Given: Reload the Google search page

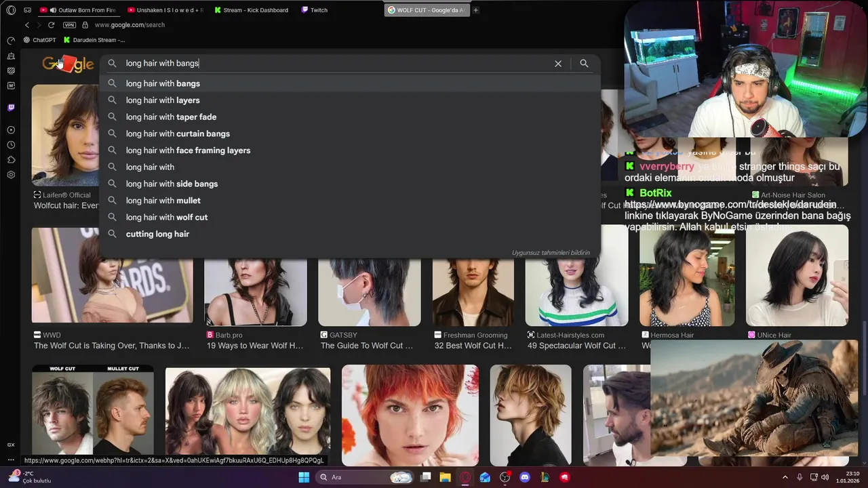Looking at the screenshot, I should point(51,25).
